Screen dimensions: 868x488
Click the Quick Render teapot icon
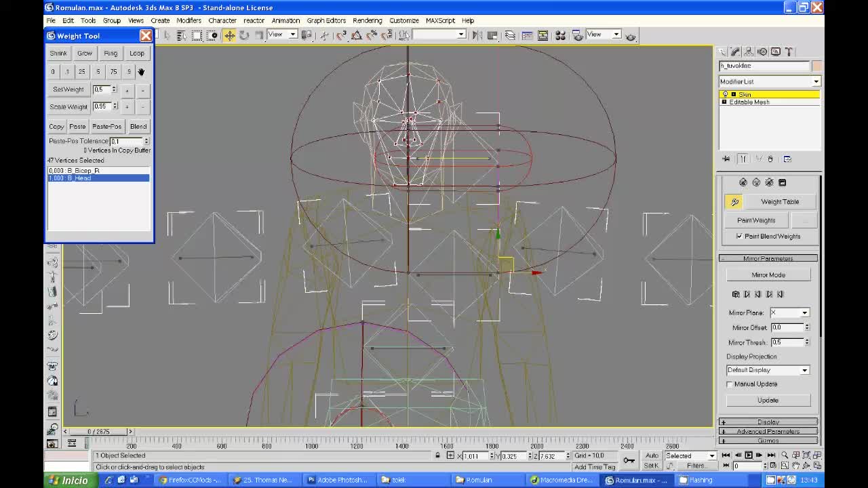click(631, 36)
